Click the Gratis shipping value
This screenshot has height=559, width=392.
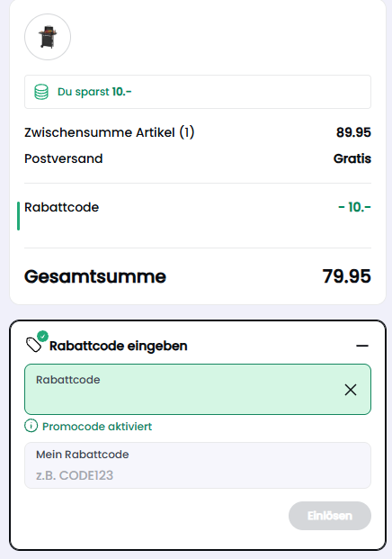click(352, 158)
